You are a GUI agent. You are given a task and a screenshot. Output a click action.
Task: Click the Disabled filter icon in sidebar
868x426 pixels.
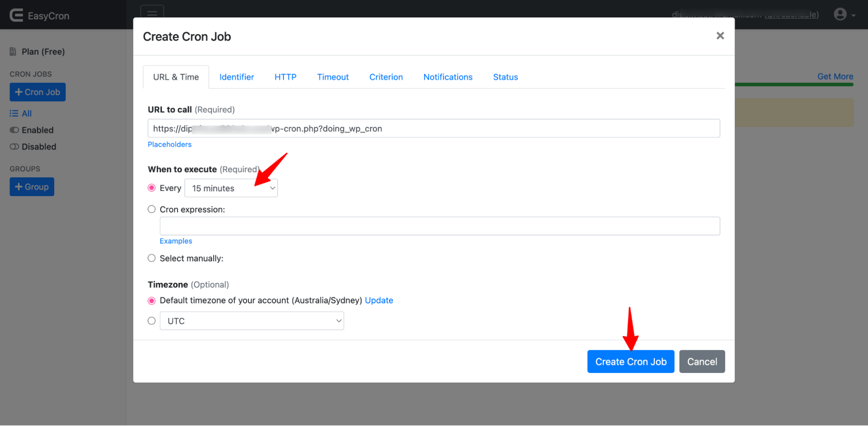coord(13,146)
